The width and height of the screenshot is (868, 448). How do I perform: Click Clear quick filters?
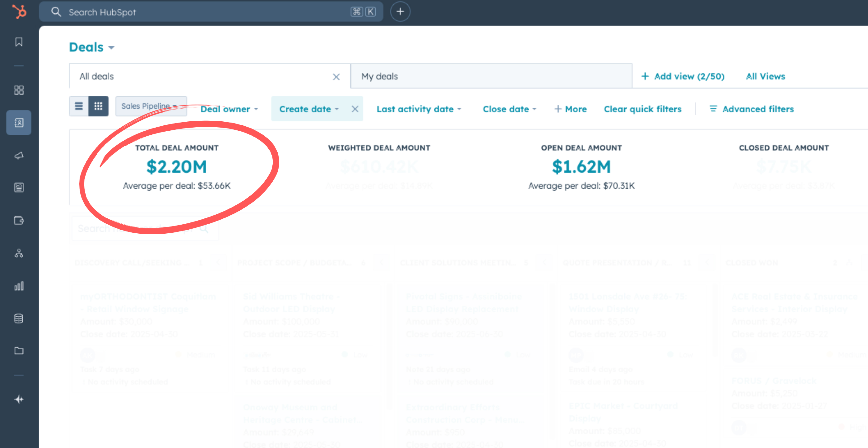642,109
